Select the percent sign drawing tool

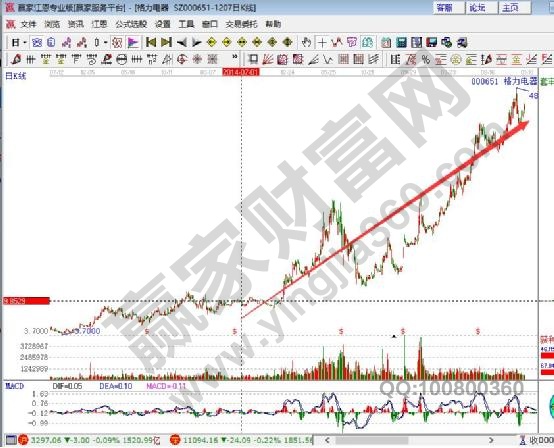coord(425,59)
